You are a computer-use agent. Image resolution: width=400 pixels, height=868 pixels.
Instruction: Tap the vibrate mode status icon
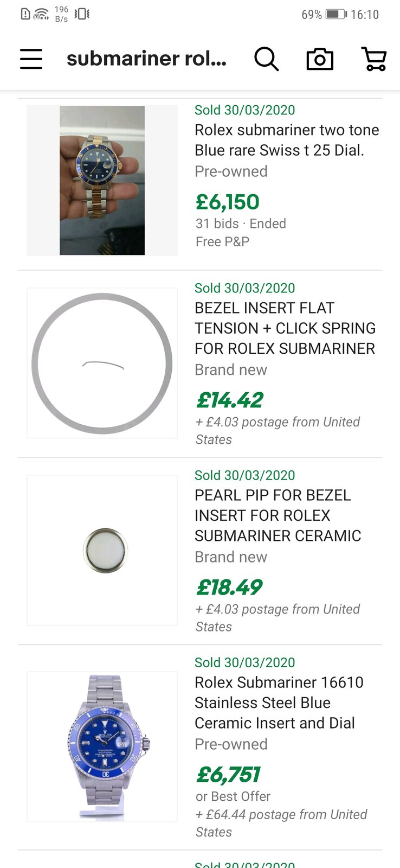pyautogui.click(x=82, y=14)
